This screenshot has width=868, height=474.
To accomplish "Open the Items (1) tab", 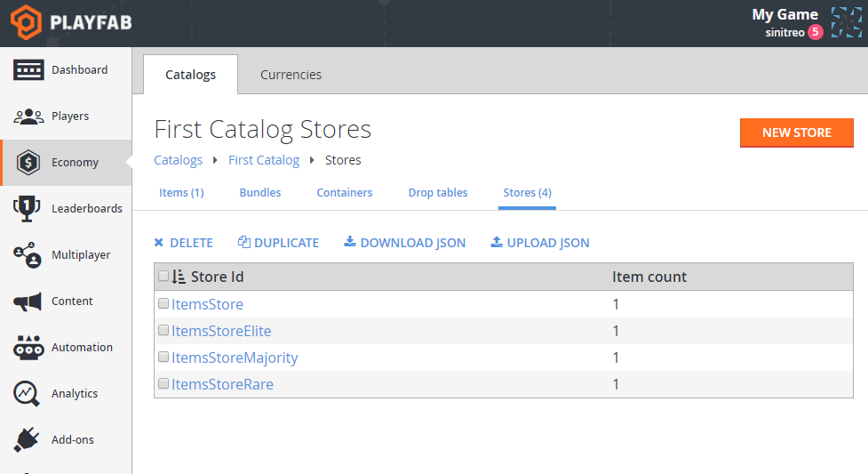I will [x=181, y=192].
